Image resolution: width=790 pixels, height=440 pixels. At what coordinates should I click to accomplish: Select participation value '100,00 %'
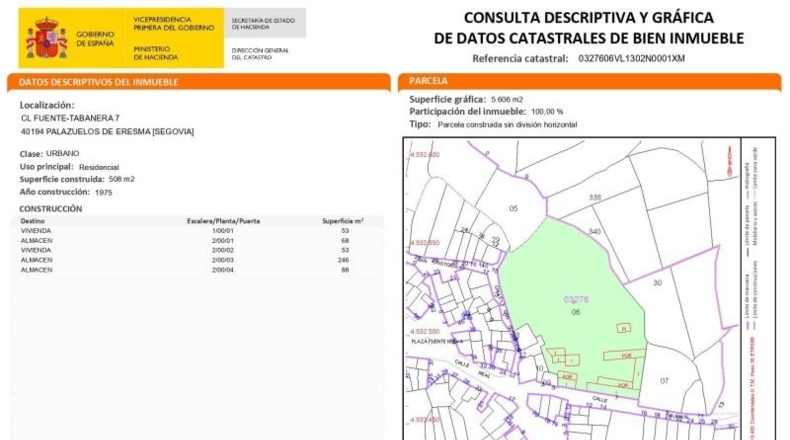(547, 112)
